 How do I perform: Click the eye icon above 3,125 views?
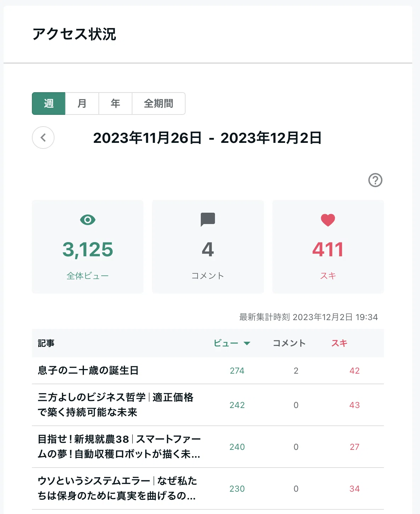pos(88,220)
